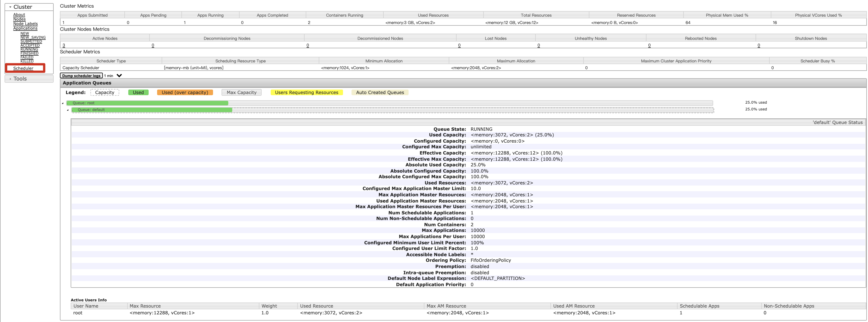868x322 pixels.
Task: Click the Unhealthy Nodes count link
Action: pyautogui.click(x=539, y=45)
